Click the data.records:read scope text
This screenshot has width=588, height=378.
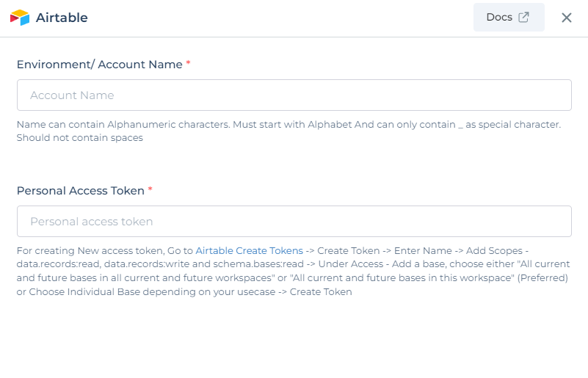[x=58, y=264]
